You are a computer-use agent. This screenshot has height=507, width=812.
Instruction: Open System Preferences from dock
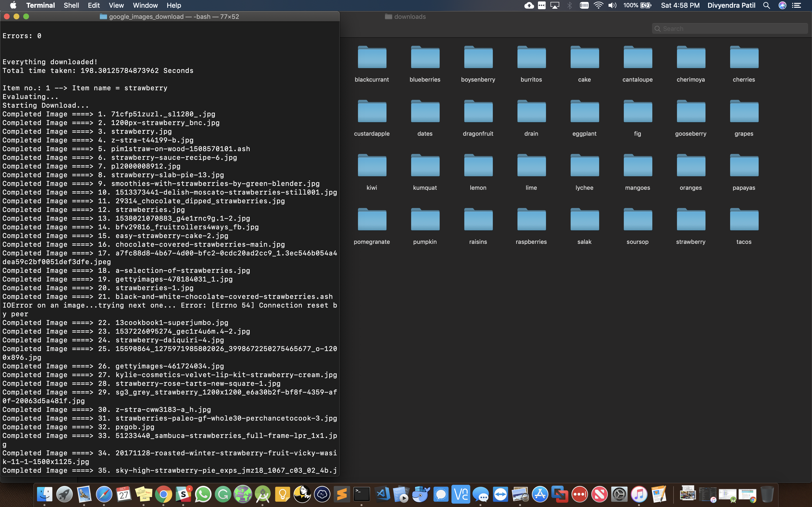[x=619, y=494]
